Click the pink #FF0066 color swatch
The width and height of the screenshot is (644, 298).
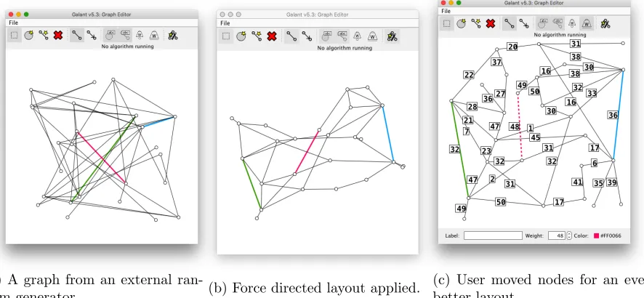(596, 236)
